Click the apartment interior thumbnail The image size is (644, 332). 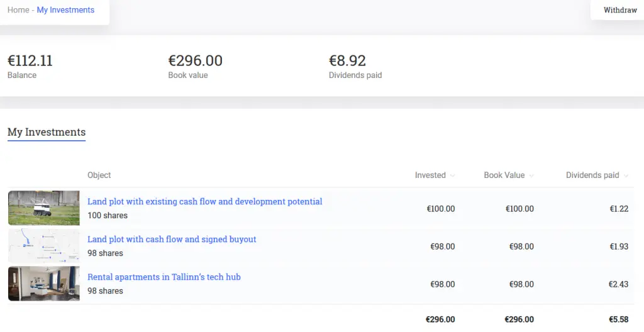click(44, 284)
